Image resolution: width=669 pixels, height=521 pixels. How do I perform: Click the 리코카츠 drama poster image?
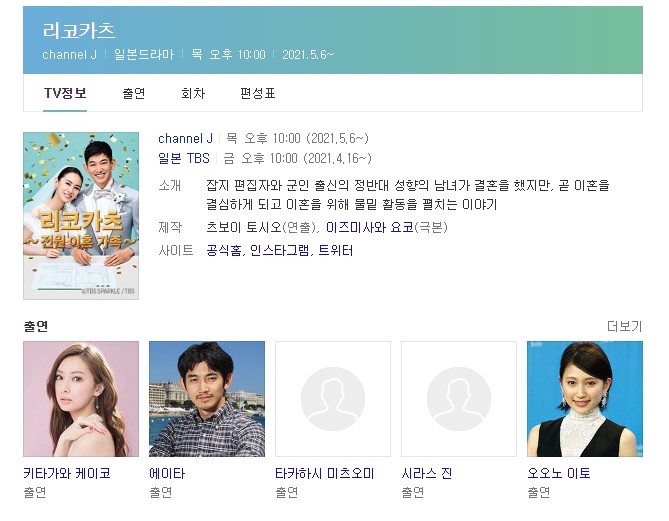pyautogui.click(x=81, y=215)
